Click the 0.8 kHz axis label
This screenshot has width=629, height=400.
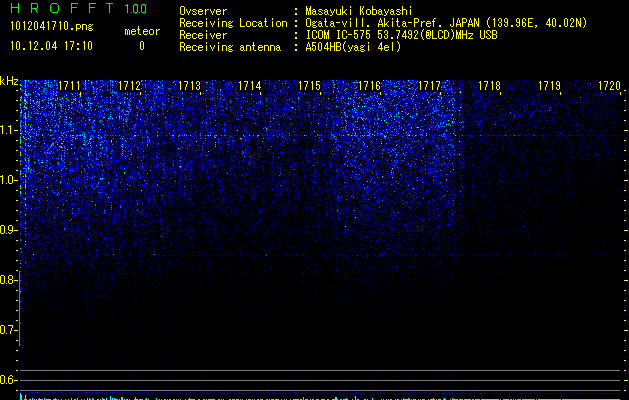9,280
